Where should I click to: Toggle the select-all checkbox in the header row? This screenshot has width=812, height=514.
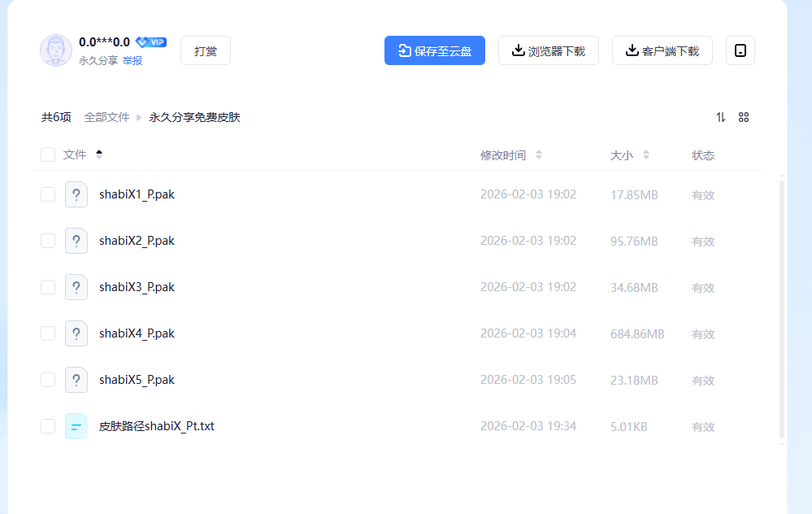[x=48, y=154]
